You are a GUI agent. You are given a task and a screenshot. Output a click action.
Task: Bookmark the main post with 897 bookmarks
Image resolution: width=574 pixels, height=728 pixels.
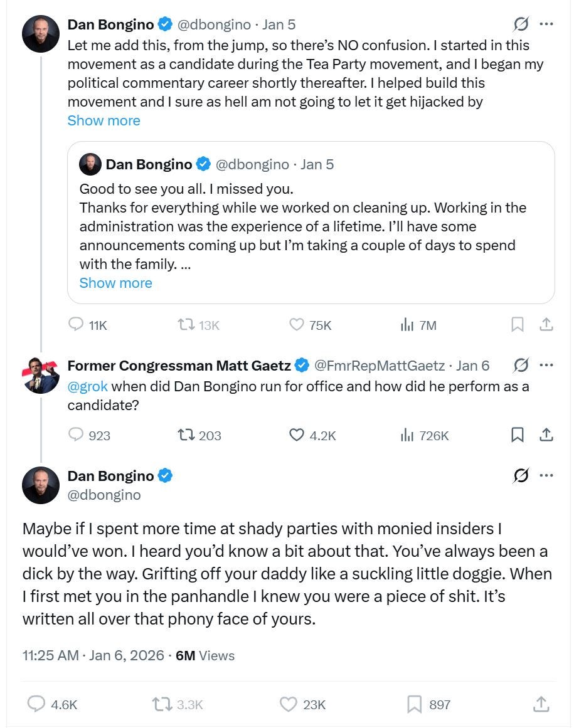(x=415, y=705)
